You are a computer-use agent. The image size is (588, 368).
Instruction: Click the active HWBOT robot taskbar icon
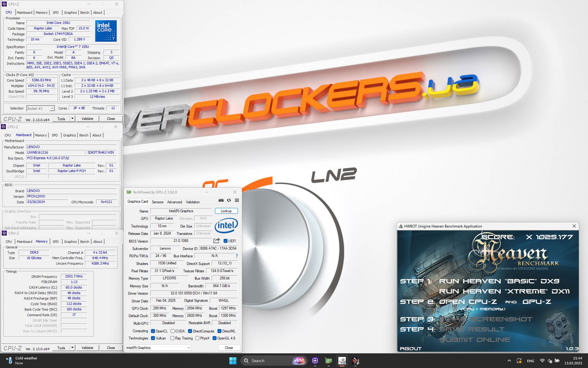(342, 361)
